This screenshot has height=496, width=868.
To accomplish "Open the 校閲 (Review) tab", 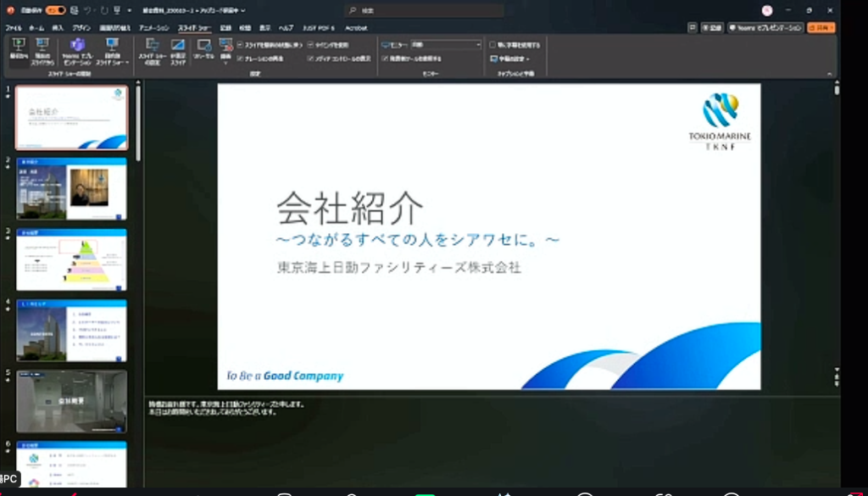I will tap(245, 28).
